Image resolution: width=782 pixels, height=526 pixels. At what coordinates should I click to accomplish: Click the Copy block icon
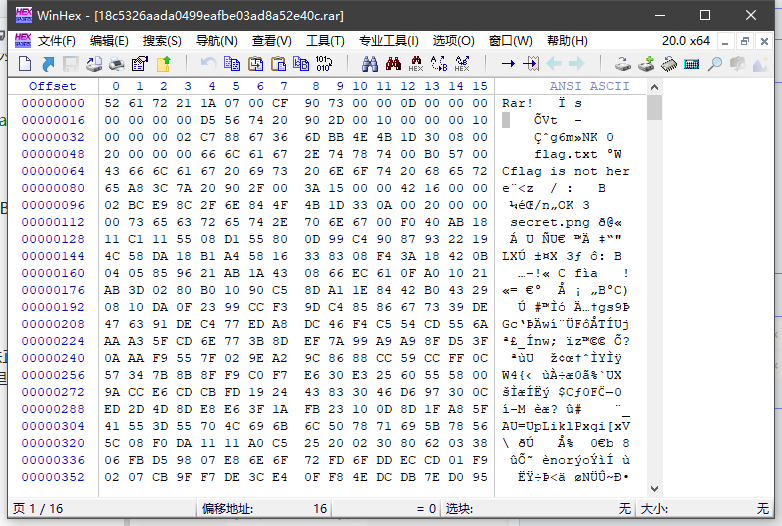point(231,64)
